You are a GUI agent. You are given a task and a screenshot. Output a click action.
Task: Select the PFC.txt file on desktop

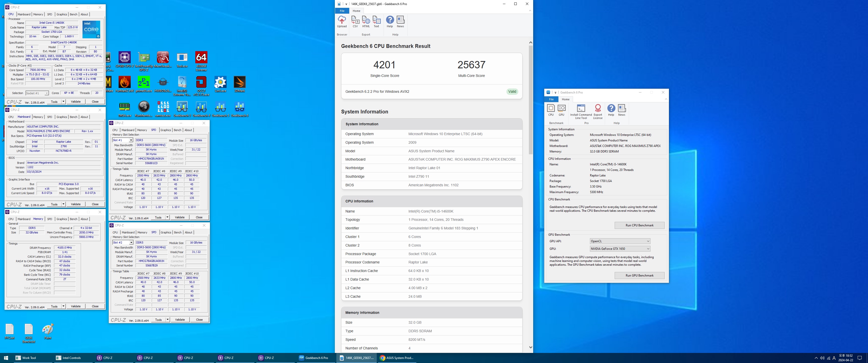pos(10,331)
